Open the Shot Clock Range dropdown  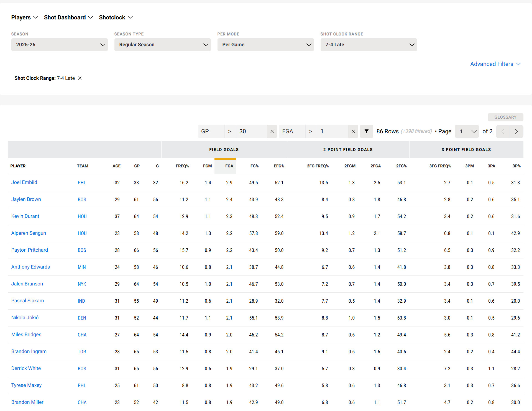pos(369,45)
